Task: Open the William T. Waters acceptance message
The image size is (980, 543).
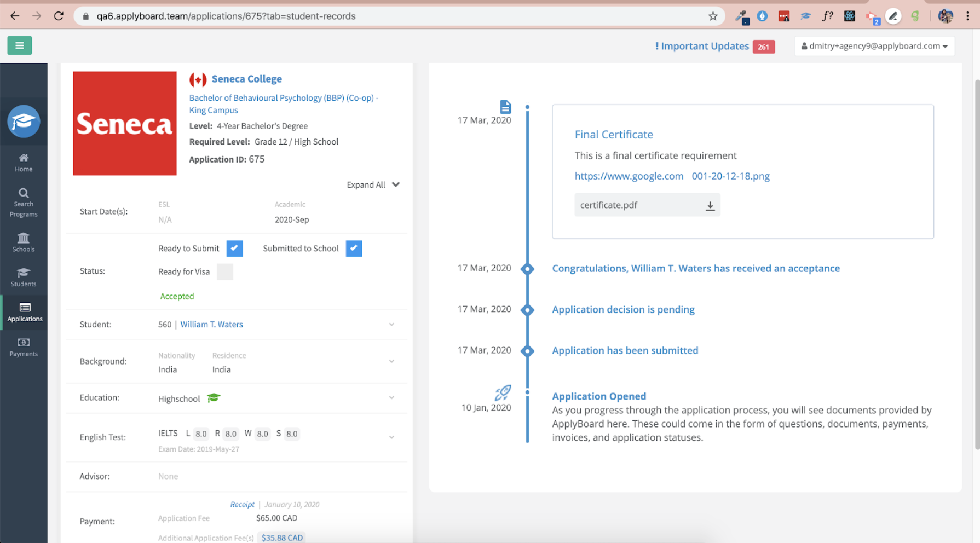Action: [x=696, y=268]
